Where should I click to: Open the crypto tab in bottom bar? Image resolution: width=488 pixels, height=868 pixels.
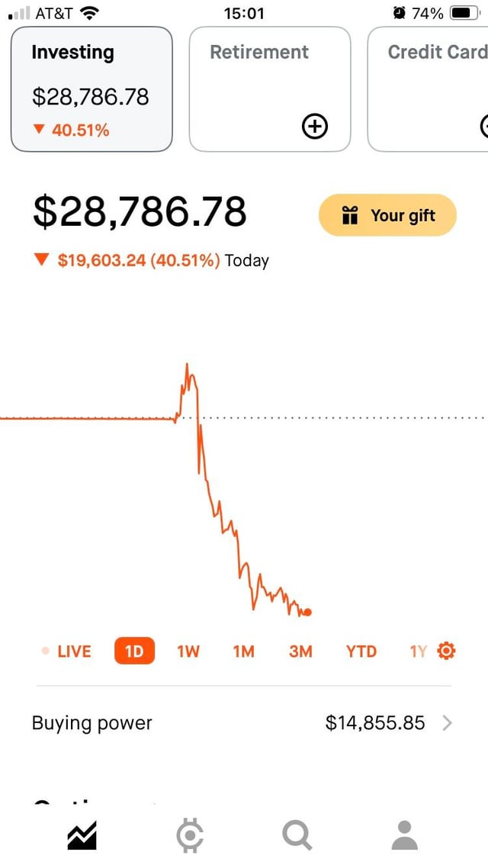click(189, 836)
